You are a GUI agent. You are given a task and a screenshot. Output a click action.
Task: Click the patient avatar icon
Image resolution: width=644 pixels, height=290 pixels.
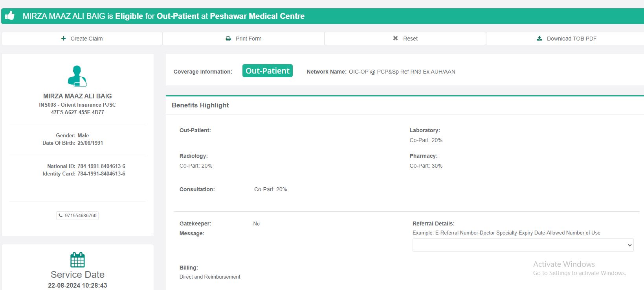tap(77, 76)
